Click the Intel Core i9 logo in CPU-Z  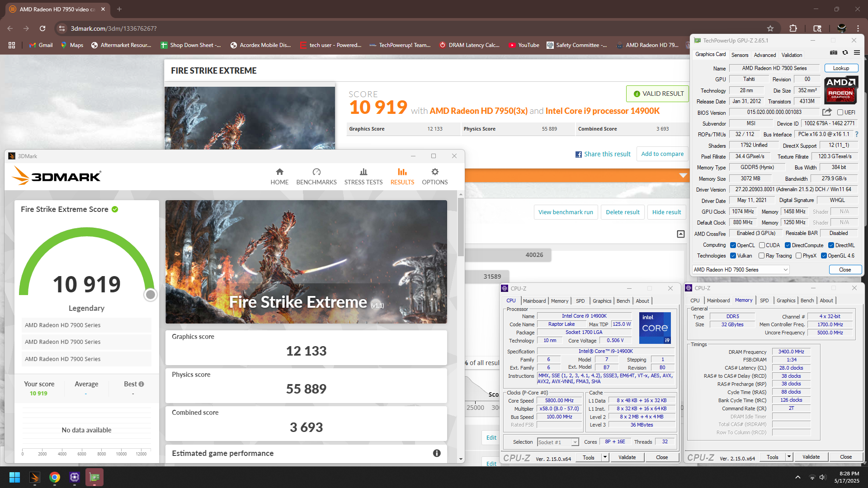pyautogui.click(x=655, y=328)
